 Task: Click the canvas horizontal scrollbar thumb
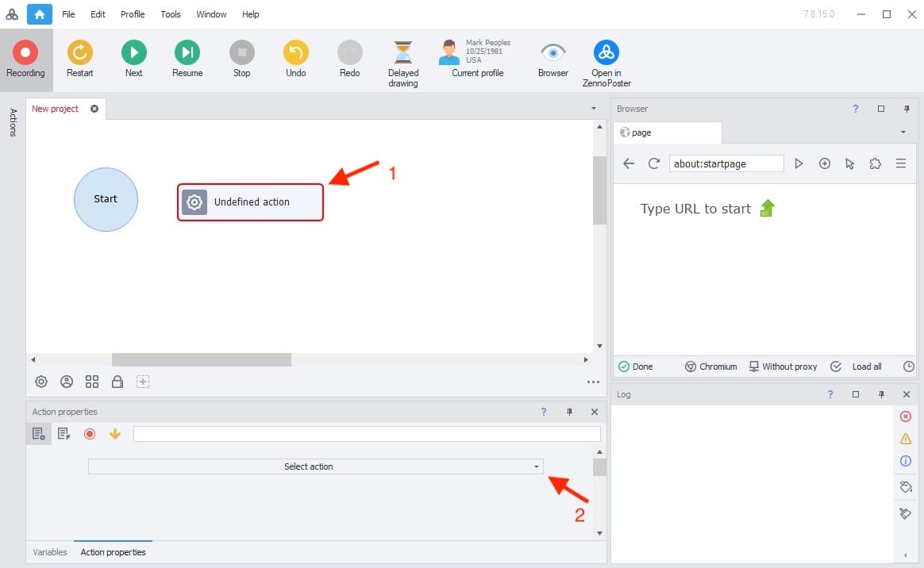pyautogui.click(x=202, y=359)
